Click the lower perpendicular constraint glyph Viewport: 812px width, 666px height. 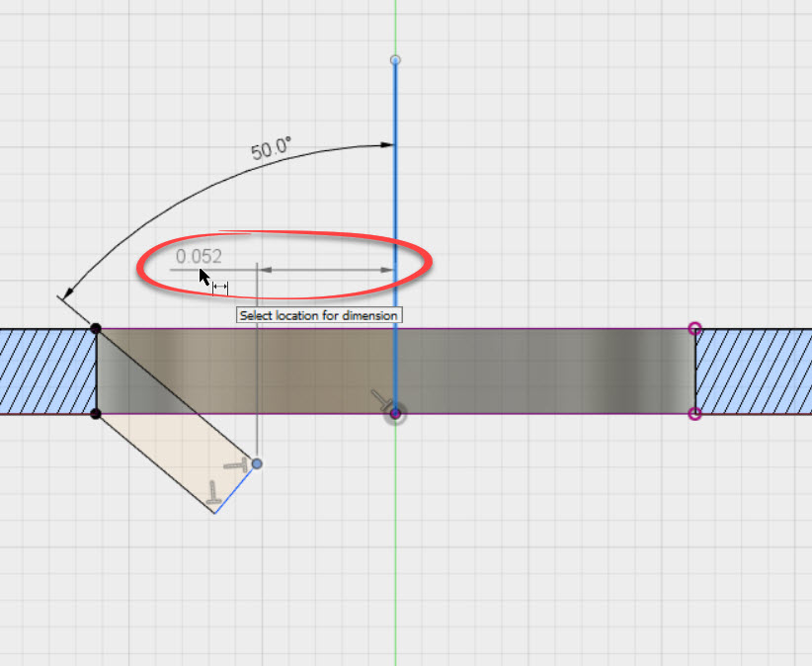[x=210, y=494]
